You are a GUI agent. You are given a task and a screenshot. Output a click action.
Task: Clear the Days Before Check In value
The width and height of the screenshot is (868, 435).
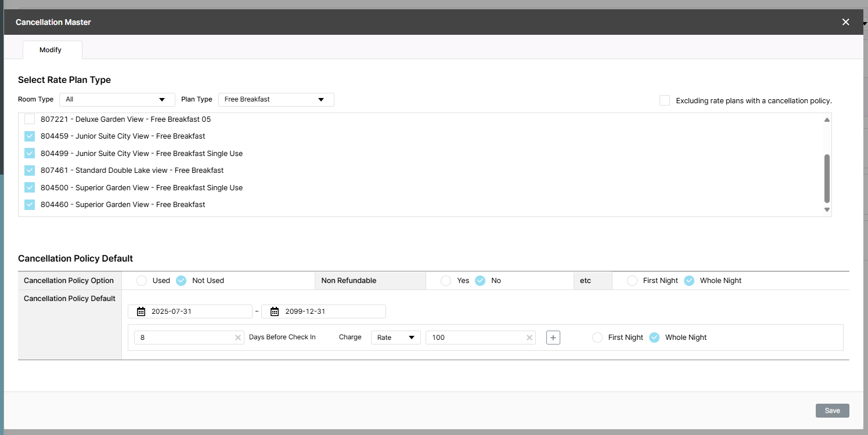click(x=238, y=338)
